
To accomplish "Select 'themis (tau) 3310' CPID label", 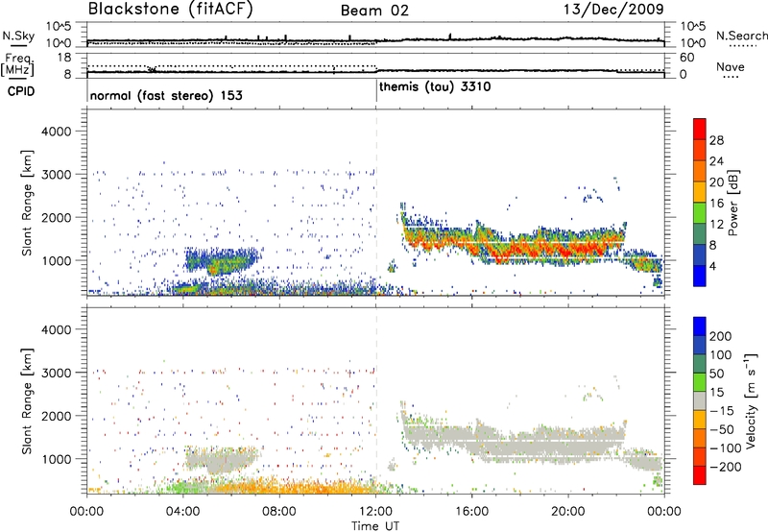I will tap(435, 87).
